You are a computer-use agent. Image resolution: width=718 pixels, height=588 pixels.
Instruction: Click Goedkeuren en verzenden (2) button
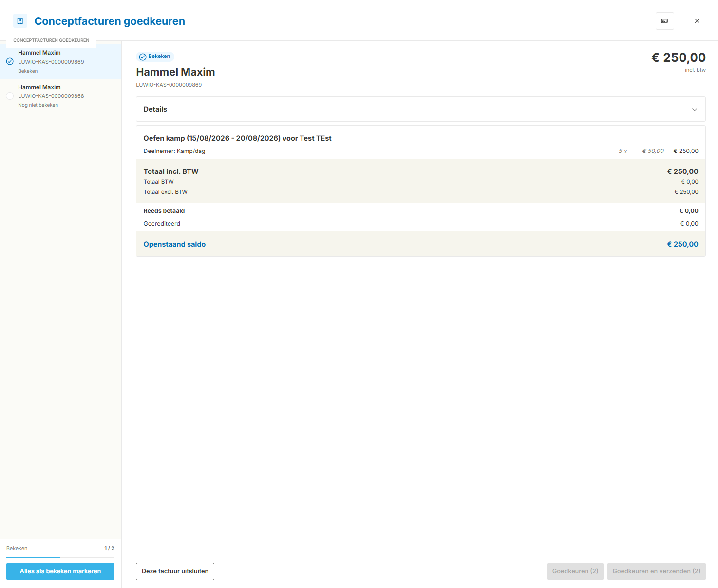657,571
